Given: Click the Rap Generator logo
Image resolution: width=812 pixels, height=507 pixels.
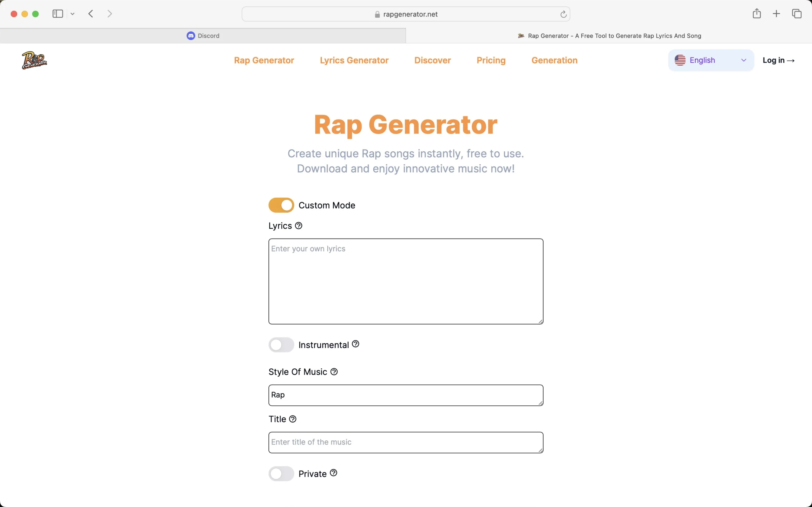Looking at the screenshot, I should tap(34, 60).
